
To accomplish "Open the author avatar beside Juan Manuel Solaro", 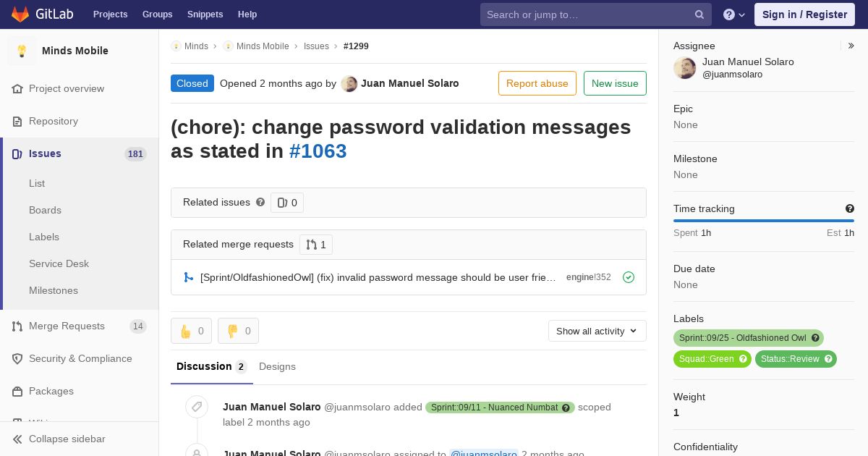I will click(349, 83).
